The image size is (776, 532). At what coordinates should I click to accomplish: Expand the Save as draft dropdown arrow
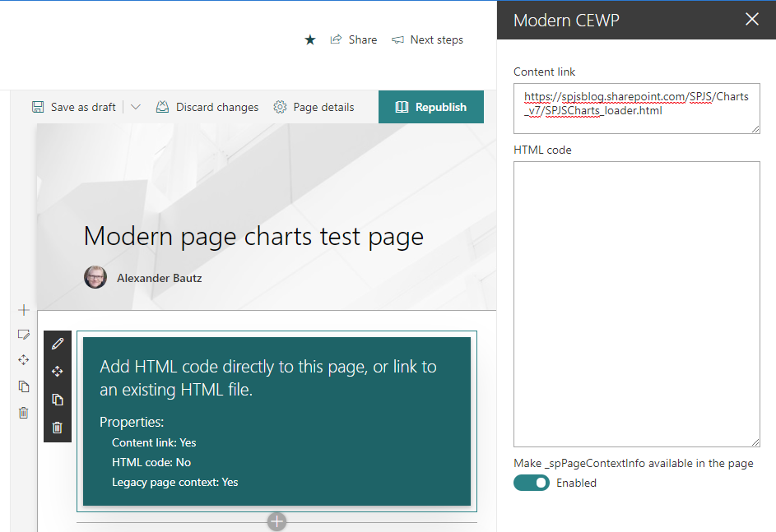(136, 107)
